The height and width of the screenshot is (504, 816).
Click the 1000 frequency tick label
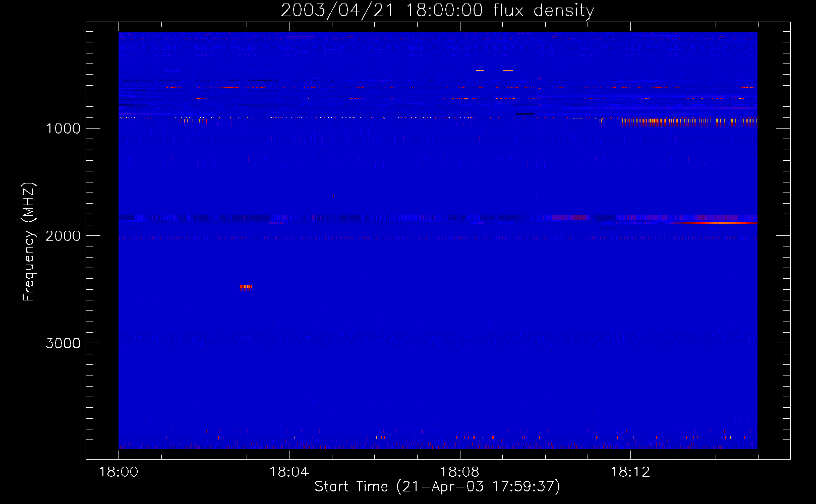click(x=63, y=129)
